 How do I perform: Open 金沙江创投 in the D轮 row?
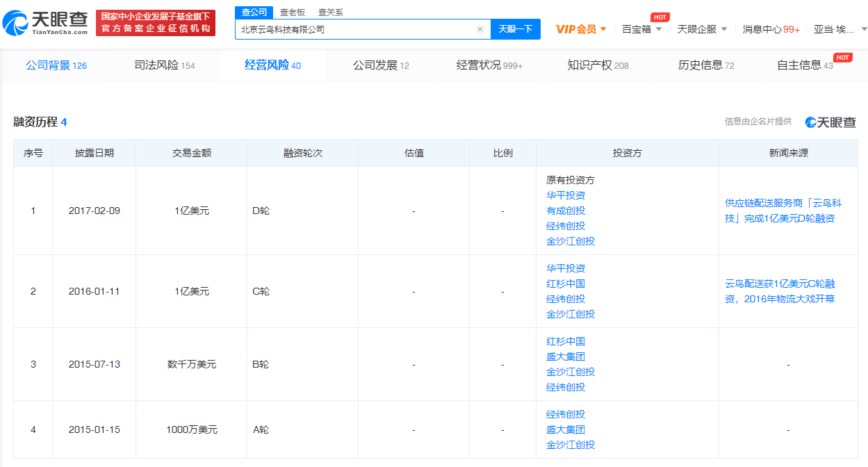[x=571, y=241]
